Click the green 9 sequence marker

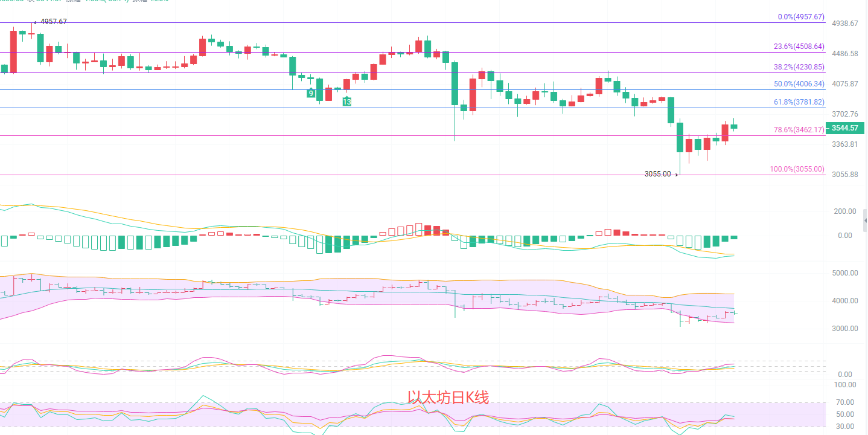coord(311,93)
